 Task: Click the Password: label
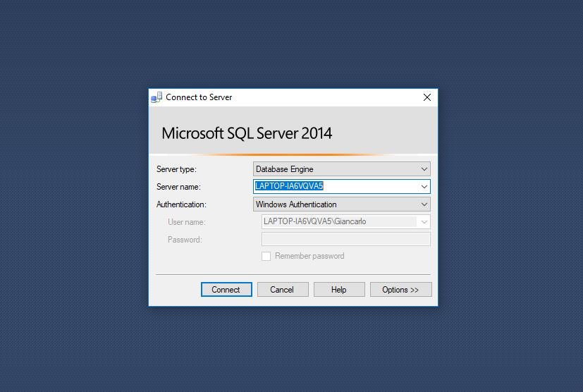pos(185,240)
